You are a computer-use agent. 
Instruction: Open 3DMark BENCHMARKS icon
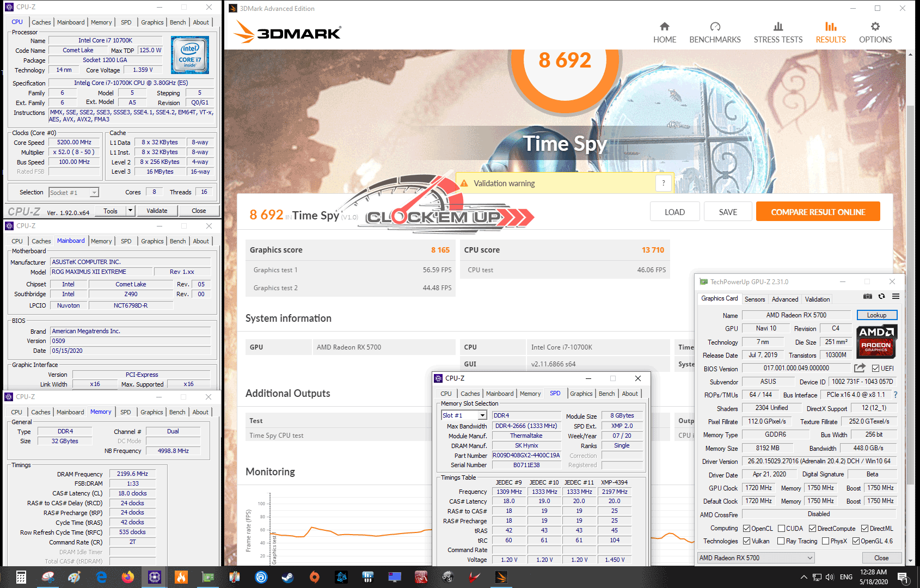click(x=715, y=27)
